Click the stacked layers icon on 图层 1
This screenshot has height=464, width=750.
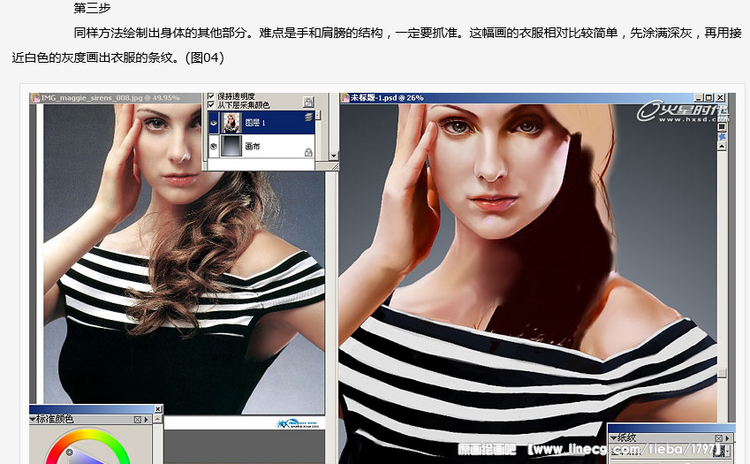click(309, 117)
